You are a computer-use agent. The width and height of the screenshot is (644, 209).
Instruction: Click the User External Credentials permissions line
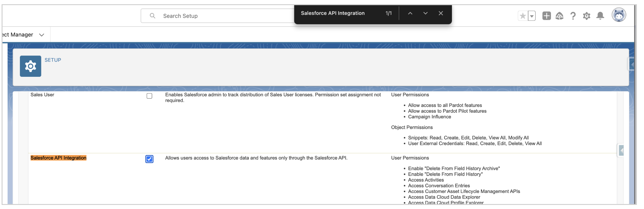(475, 144)
